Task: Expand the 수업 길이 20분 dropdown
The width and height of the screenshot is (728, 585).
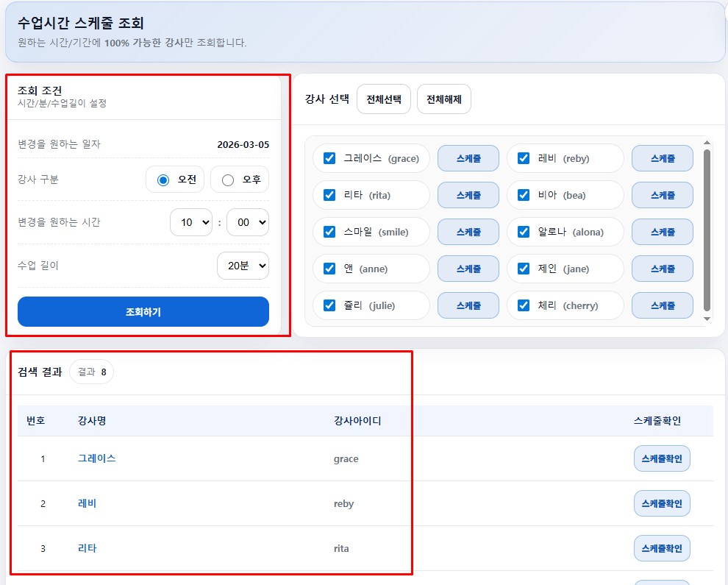Action: coord(243,266)
